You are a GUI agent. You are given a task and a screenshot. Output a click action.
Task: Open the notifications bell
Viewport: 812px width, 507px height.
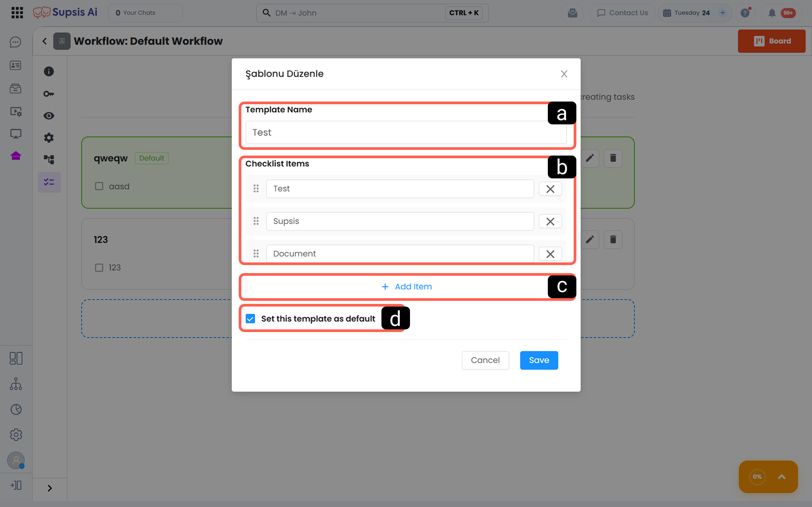click(772, 13)
